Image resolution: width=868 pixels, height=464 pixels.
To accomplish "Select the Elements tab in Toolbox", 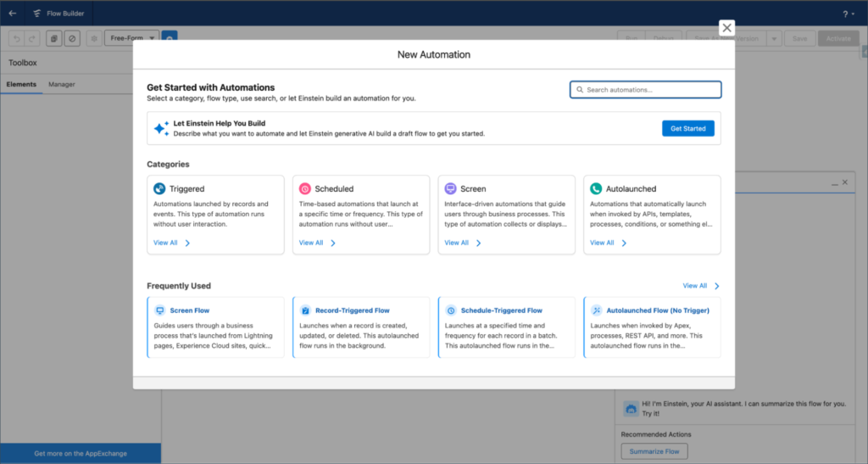I will (21, 85).
